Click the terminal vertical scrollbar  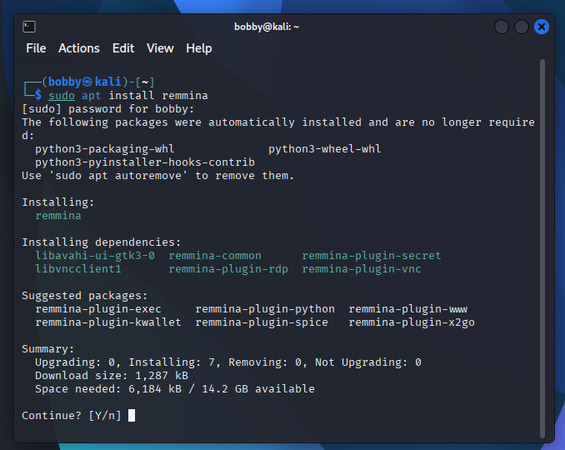click(542, 249)
